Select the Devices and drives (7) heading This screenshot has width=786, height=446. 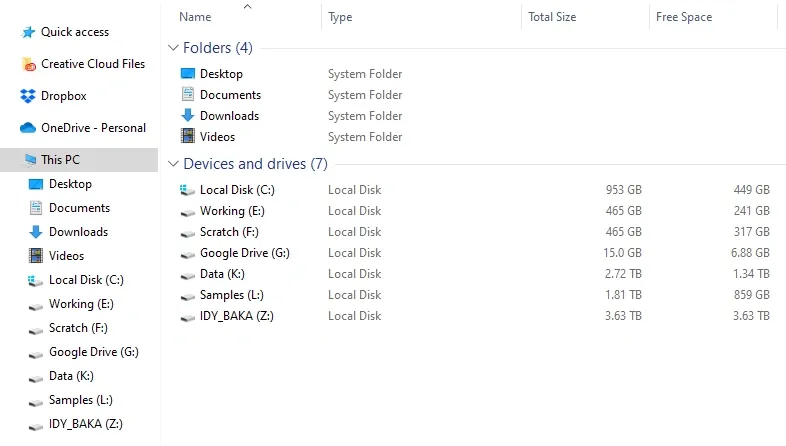[255, 164]
